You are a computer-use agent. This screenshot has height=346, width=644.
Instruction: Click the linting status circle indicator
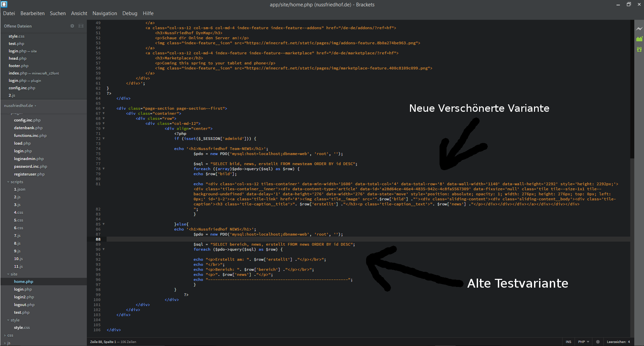click(x=598, y=342)
